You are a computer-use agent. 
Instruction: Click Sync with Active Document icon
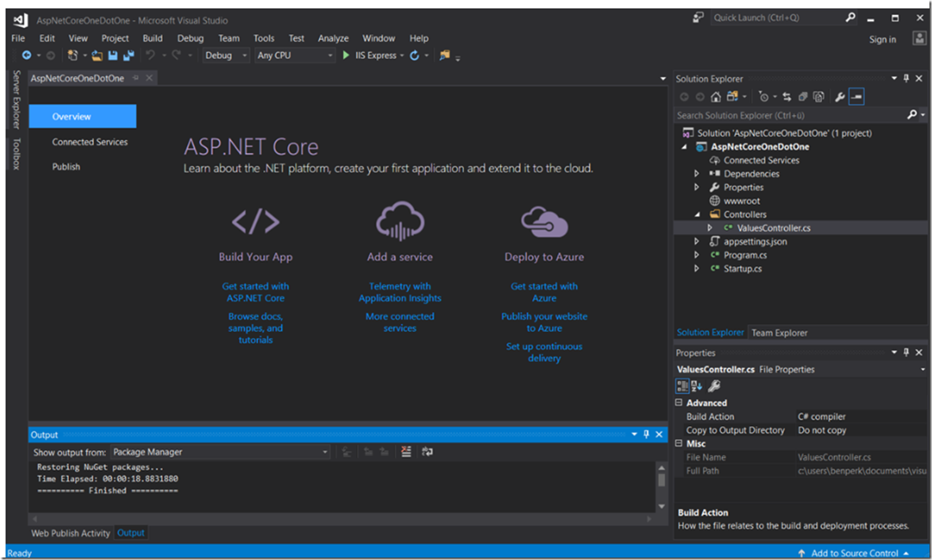(x=787, y=97)
